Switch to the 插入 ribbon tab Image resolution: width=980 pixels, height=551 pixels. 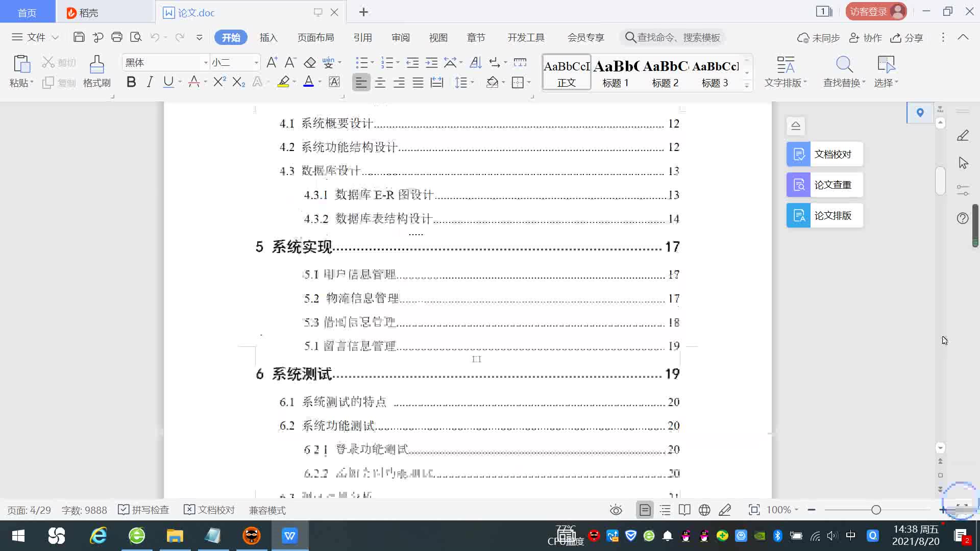click(268, 38)
